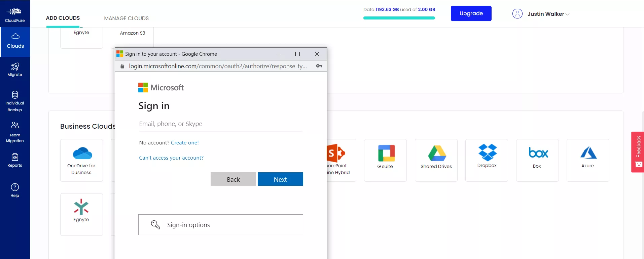Switch to the ADD CLOUDS tab
Screen dimensions: 644x259
pos(63,18)
